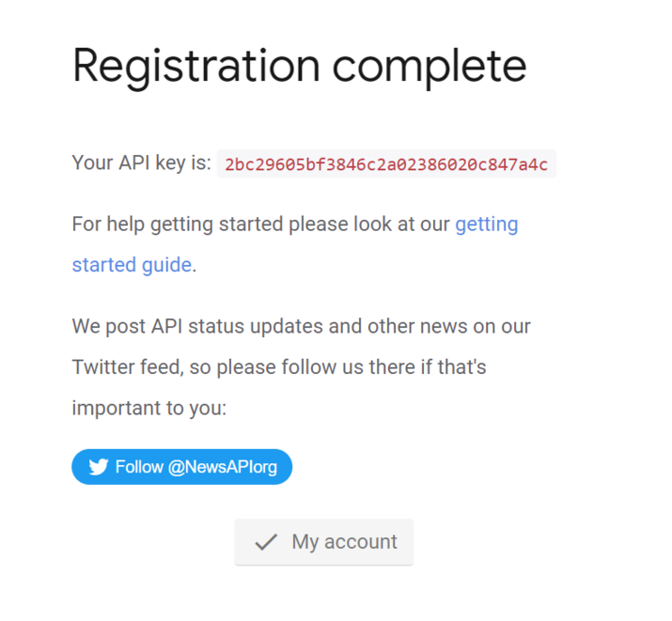Image resolution: width=672 pixels, height=621 pixels.
Task: Click the "important to you:" text
Action: click(x=148, y=409)
